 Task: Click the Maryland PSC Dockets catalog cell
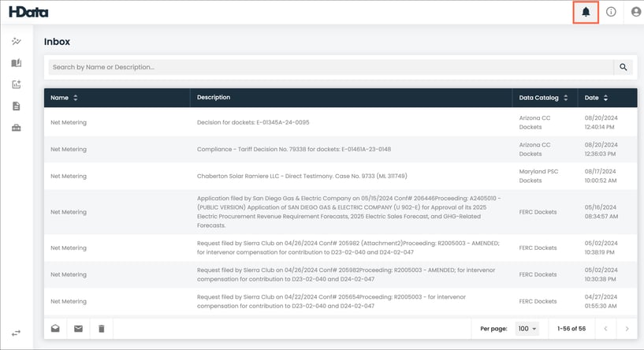tap(538, 176)
